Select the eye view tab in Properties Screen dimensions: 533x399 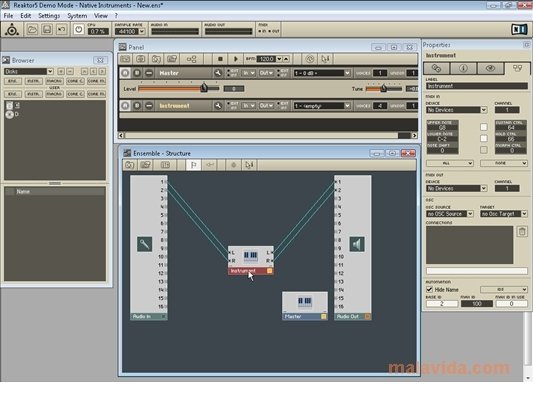[490, 68]
